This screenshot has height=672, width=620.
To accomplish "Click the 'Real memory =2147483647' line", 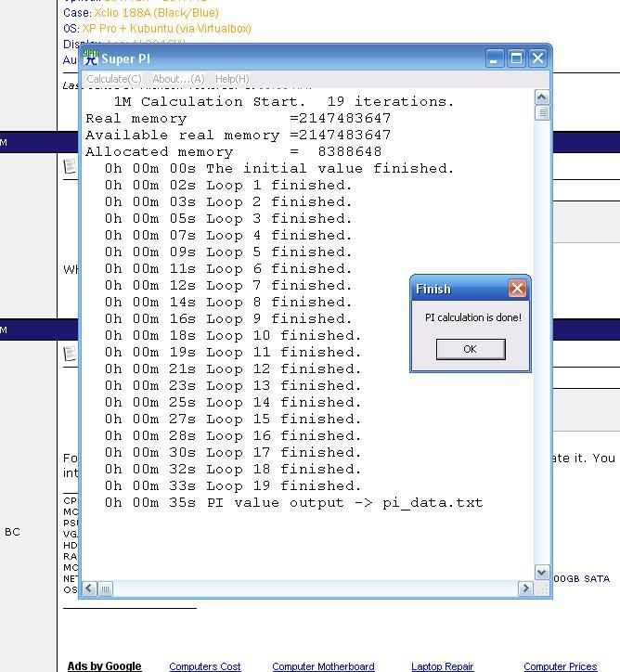I will pos(239,118).
